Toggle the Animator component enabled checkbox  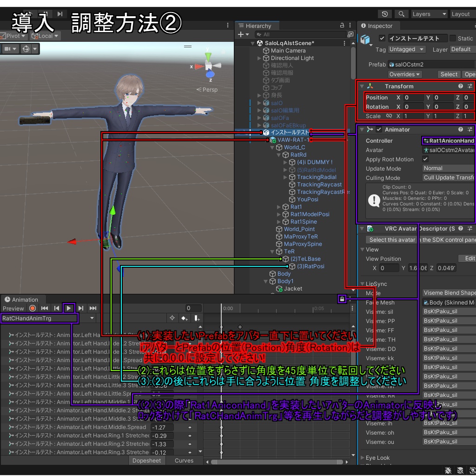click(379, 130)
